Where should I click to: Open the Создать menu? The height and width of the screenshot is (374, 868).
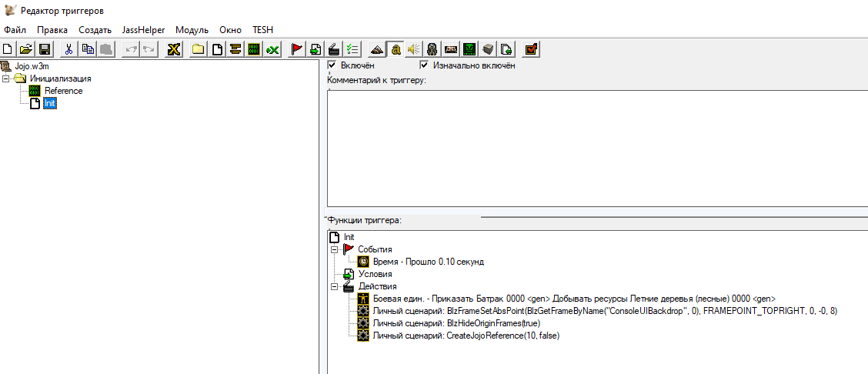(x=95, y=30)
